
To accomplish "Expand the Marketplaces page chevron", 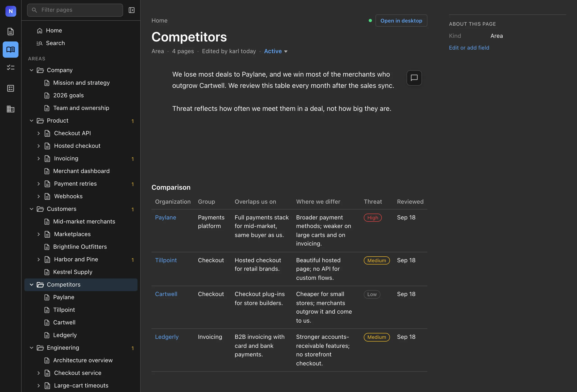I will (39, 234).
